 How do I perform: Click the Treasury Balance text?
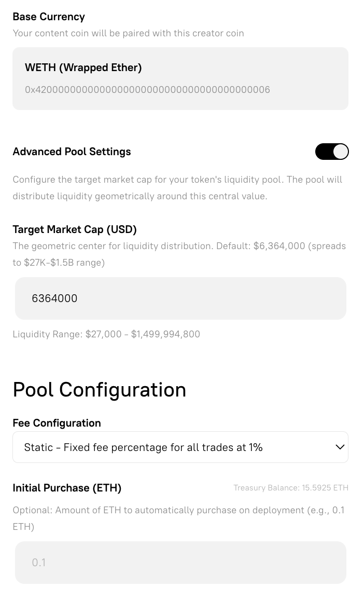coord(291,488)
